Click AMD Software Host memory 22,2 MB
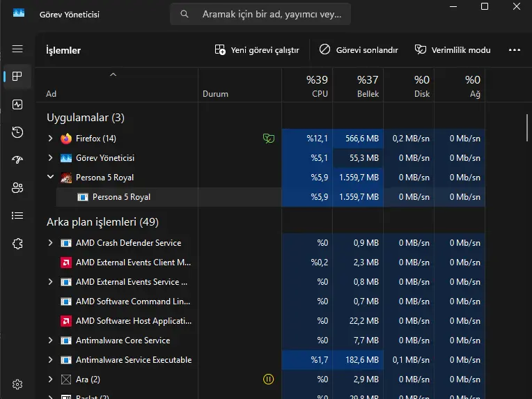532x399 pixels. coord(364,320)
